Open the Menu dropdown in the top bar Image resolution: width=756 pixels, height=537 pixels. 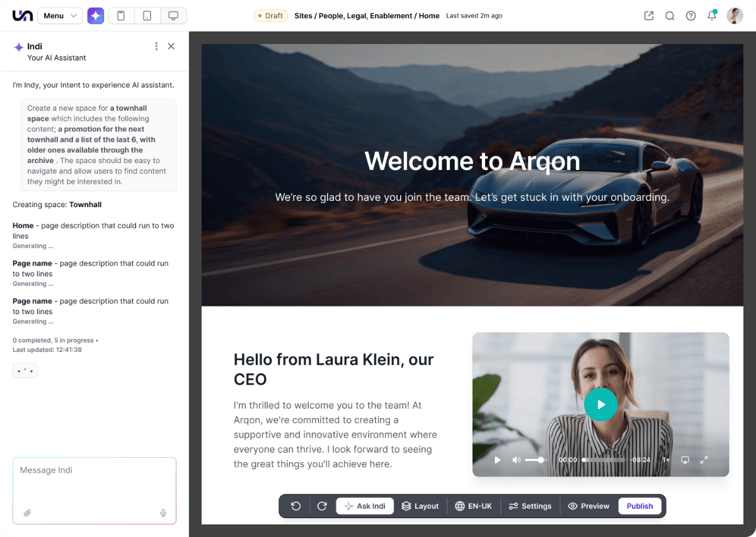[60, 15]
